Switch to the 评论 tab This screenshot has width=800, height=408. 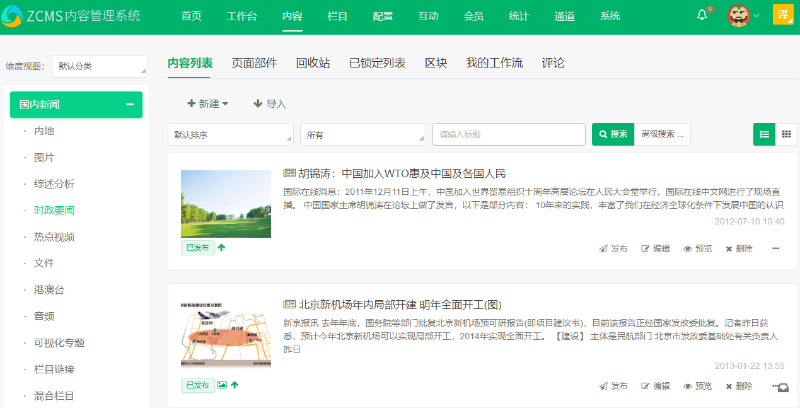tap(553, 63)
